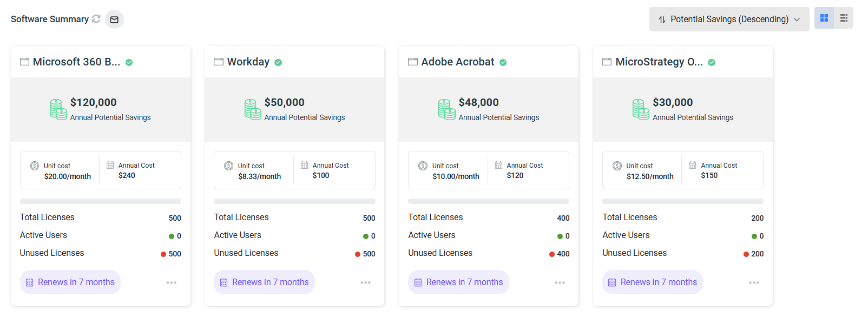
Task: Click the $48,000 savings amount
Action: [479, 102]
